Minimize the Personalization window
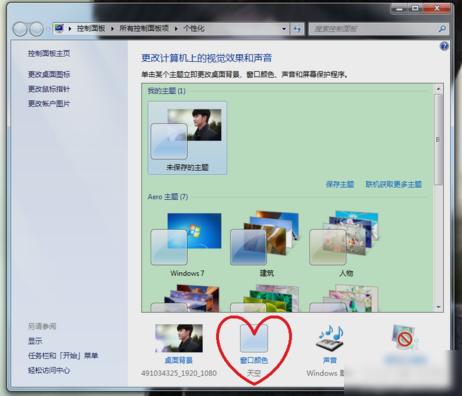This screenshot has height=396, width=462. (399, 9)
